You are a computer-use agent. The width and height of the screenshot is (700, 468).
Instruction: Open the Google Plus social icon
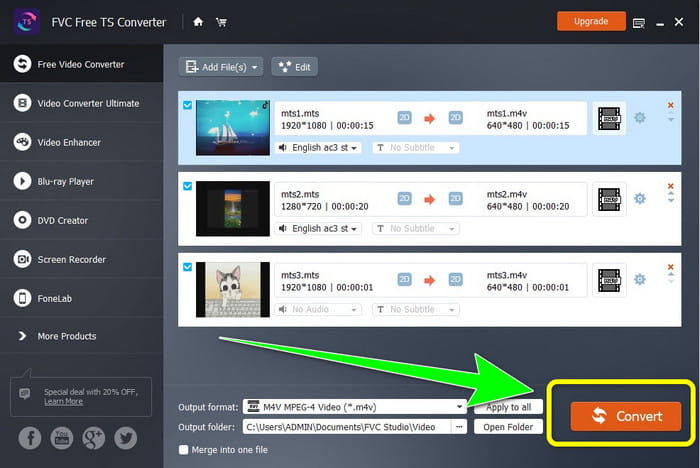tap(94, 438)
